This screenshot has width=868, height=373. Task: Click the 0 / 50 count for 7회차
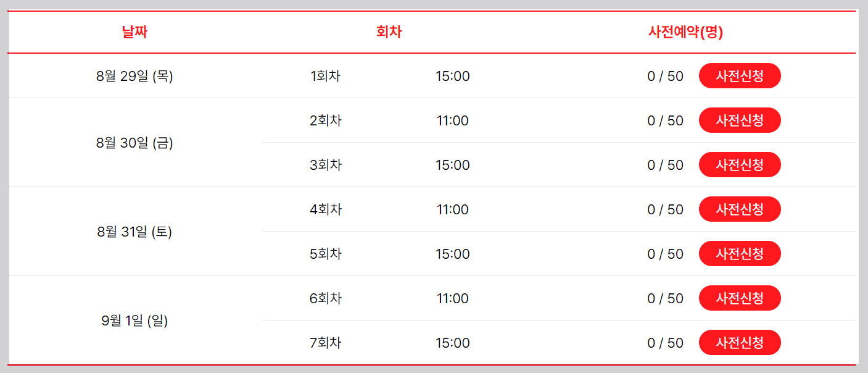click(664, 342)
